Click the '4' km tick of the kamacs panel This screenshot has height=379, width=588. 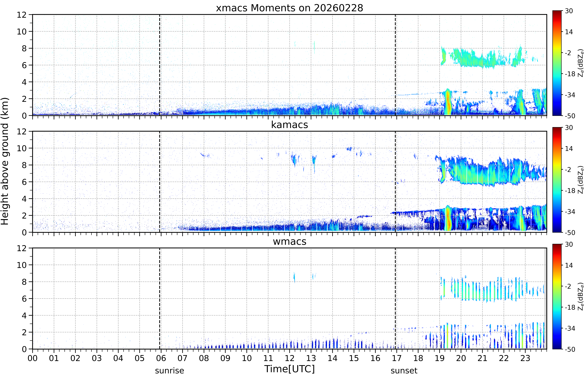pos(24,199)
